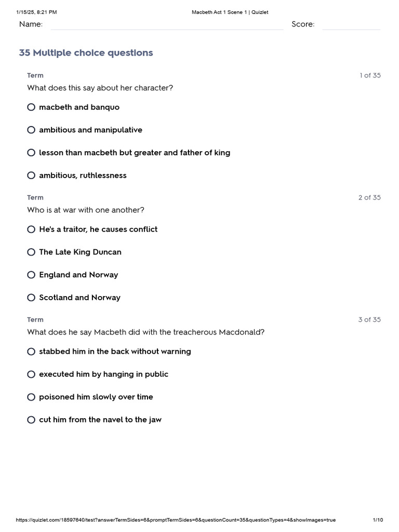Select 'poisoned him slowly over time' option
The width and height of the screenshot is (399, 532).
click(31, 397)
